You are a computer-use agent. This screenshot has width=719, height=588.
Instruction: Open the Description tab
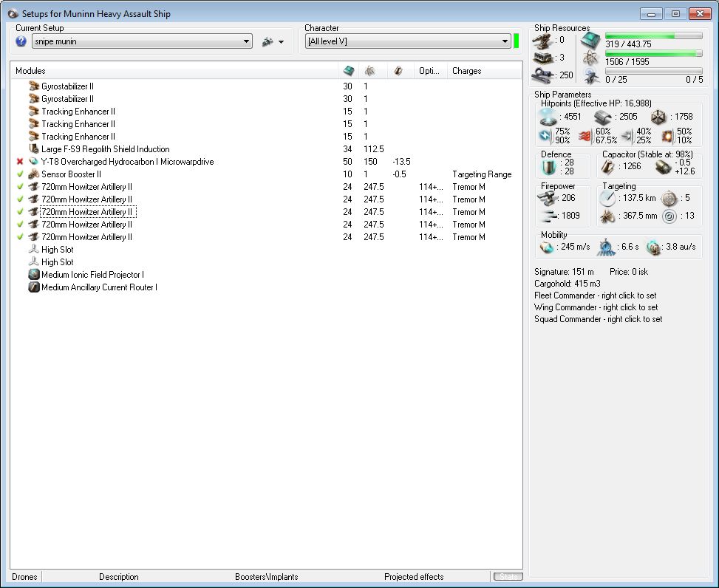[x=119, y=576]
